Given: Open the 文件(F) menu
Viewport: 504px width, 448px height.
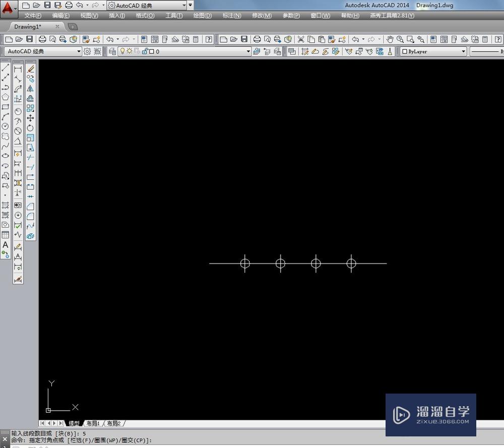Looking at the screenshot, I should click(33, 16).
